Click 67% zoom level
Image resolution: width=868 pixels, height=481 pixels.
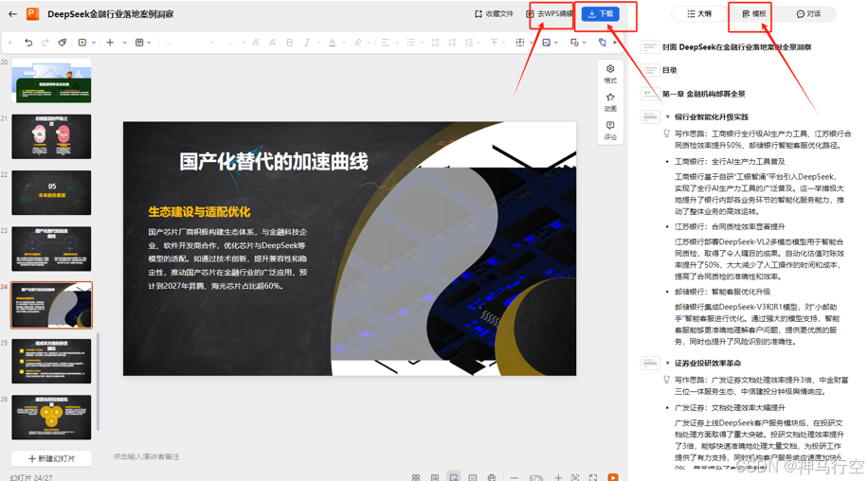(x=535, y=477)
